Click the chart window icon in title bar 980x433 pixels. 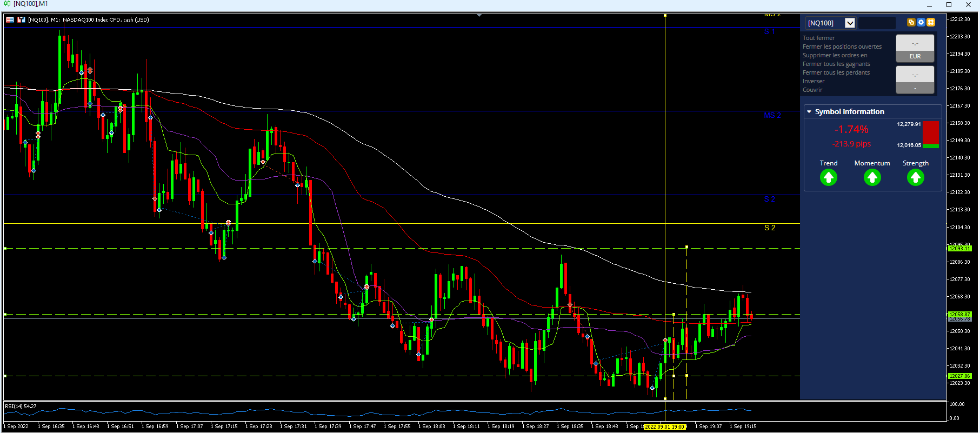7,4
